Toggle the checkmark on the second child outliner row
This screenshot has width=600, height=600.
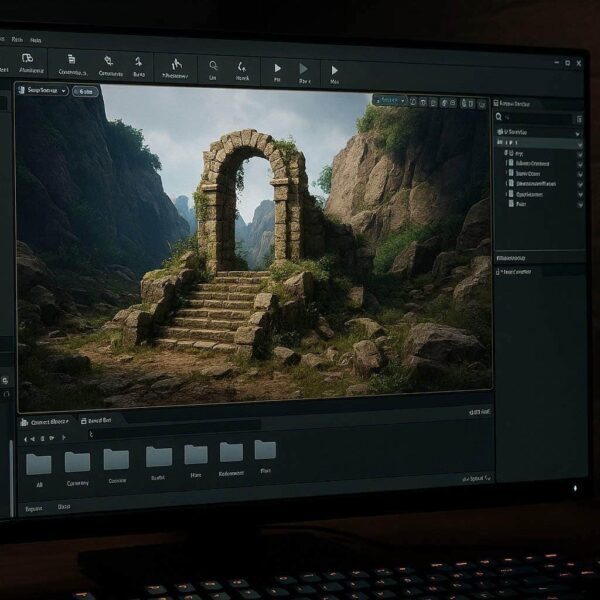click(x=580, y=164)
